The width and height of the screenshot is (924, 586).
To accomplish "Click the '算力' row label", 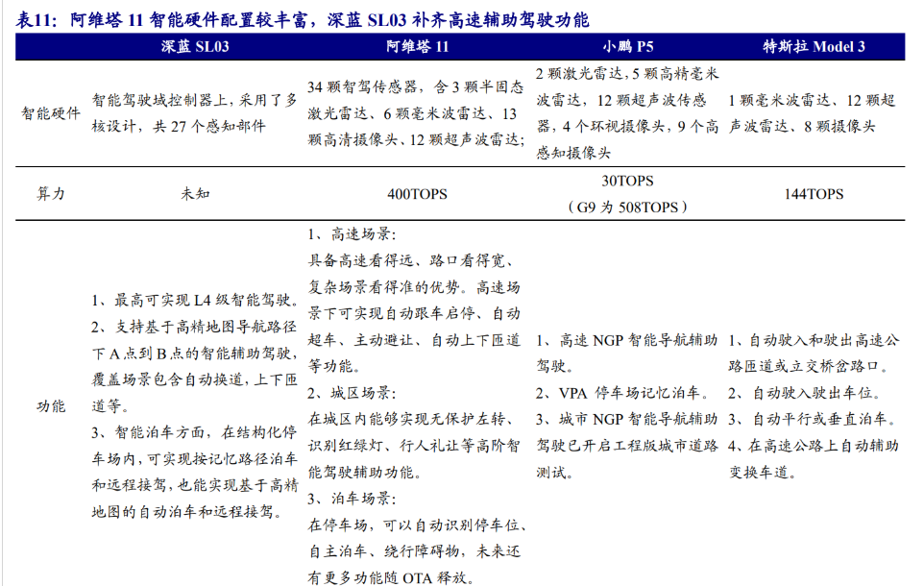I will click(x=51, y=194).
